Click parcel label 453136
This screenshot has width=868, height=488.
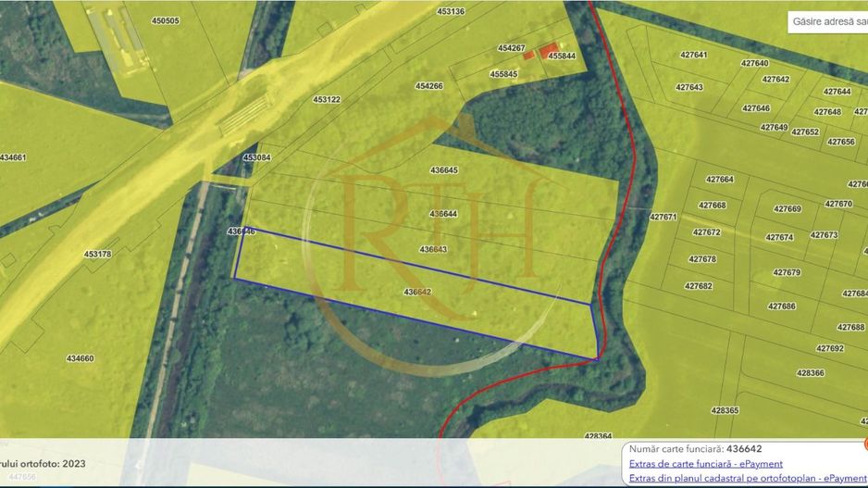451,11
